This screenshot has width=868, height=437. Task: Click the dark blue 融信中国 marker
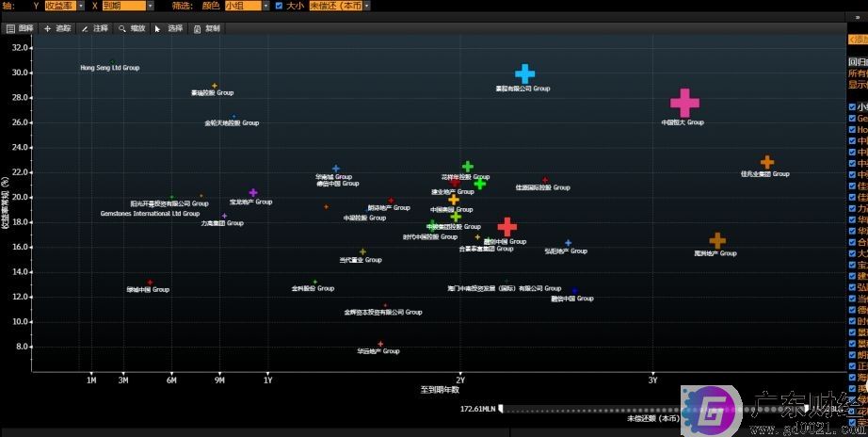point(574,291)
